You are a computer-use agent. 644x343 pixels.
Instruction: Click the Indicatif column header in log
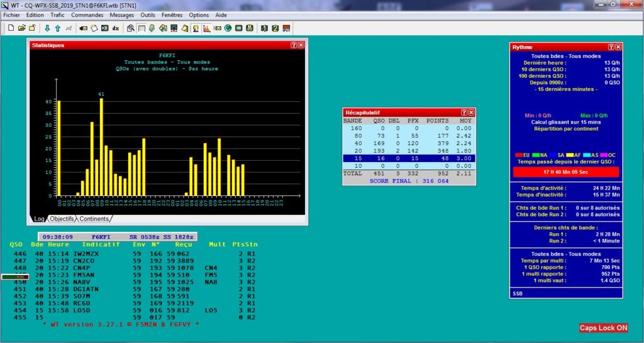click(x=101, y=244)
